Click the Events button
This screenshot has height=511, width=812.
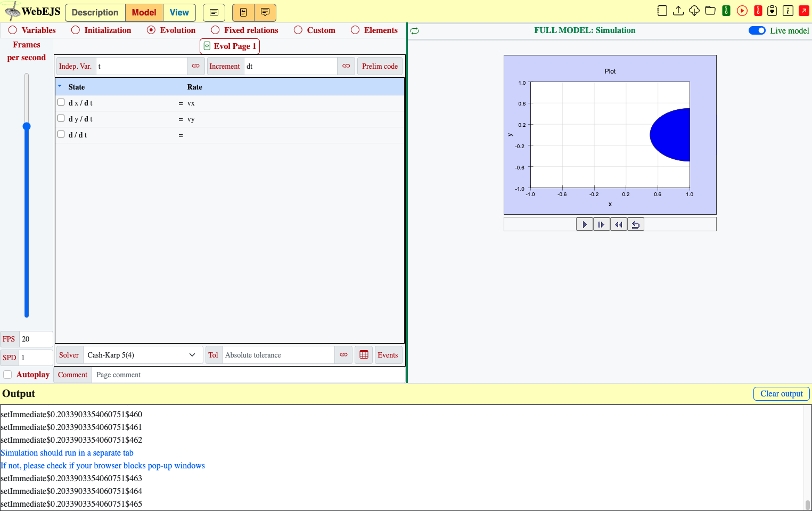point(388,355)
